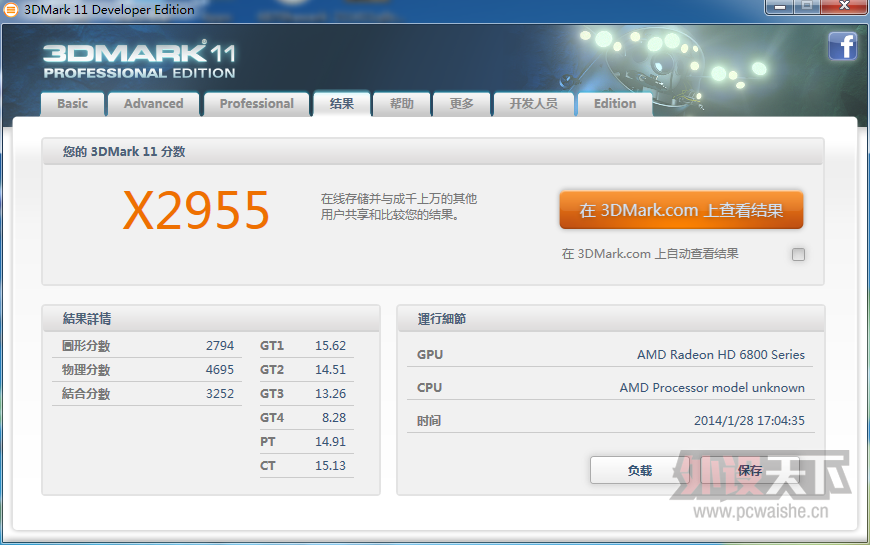The width and height of the screenshot is (870, 545).
Task: Click the GT1 value 15.62
Action: (330, 346)
